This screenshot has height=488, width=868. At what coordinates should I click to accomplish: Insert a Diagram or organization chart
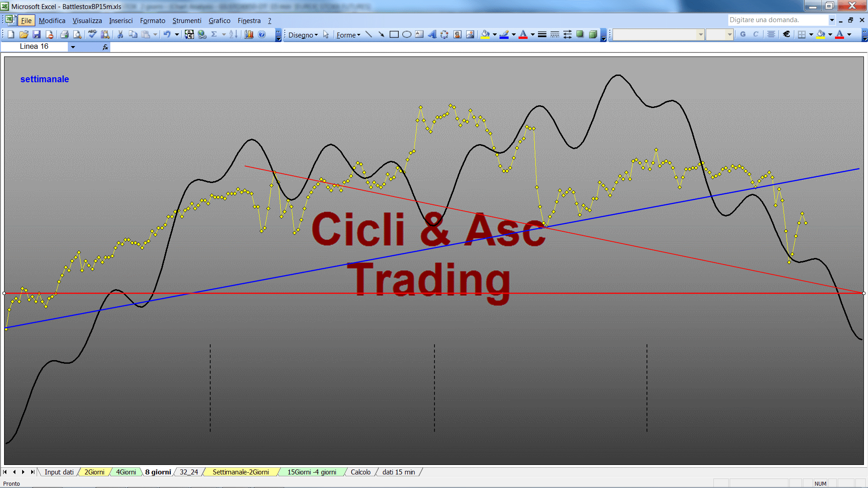(445, 34)
